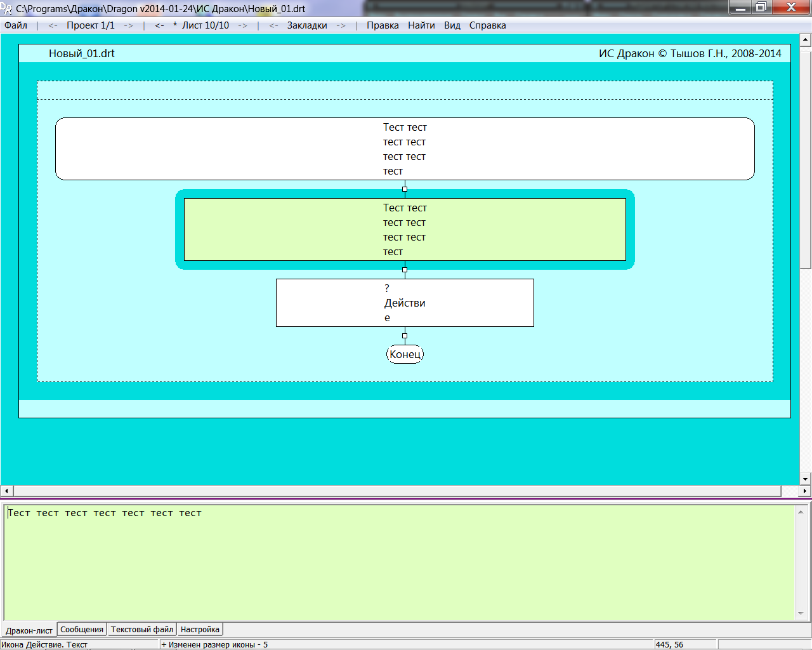812x650 pixels.
Task: Open the Вид menu
Action: click(x=452, y=25)
